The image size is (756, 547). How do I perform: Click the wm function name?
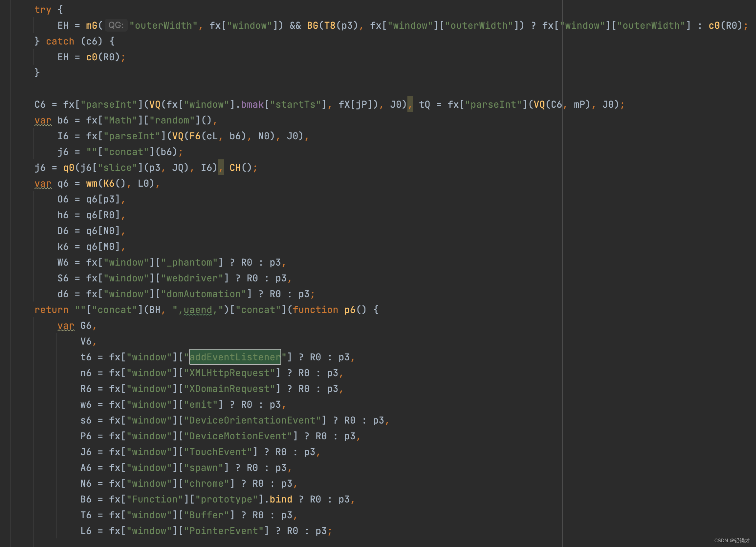(91, 183)
